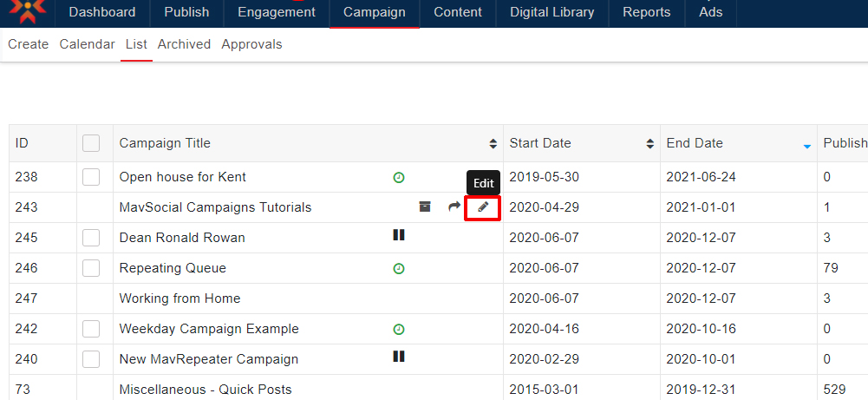This screenshot has width=868, height=400.
Task: Switch to the Calendar sub-tab
Action: click(87, 44)
